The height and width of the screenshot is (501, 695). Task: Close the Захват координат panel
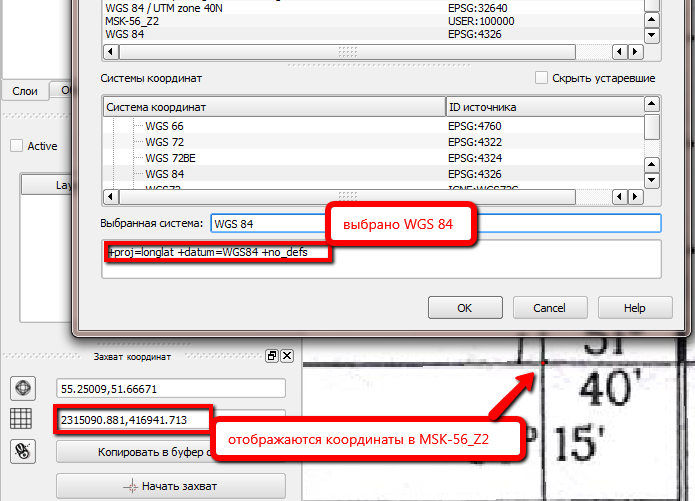pyautogui.click(x=287, y=356)
